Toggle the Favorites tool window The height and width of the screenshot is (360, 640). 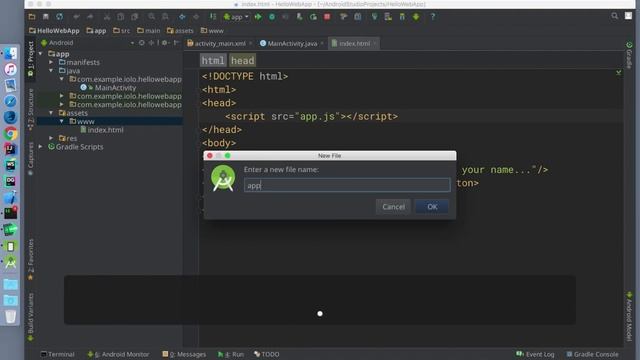[31, 259]
